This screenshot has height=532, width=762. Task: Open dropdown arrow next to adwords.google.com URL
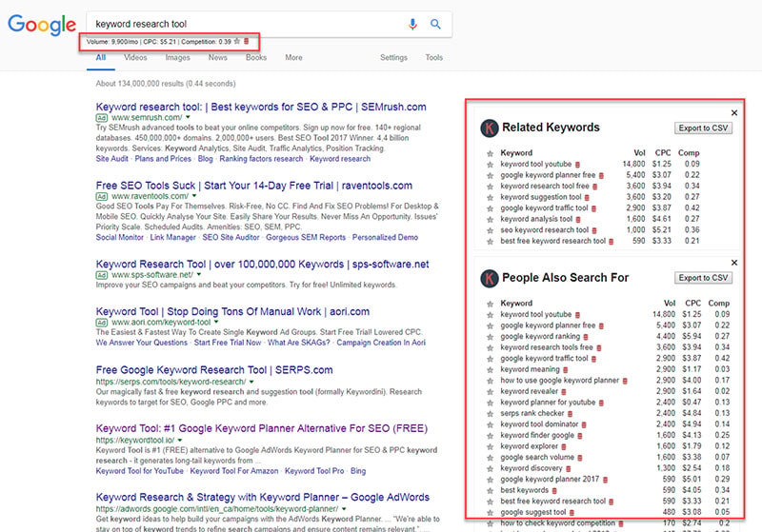(344, 509)
